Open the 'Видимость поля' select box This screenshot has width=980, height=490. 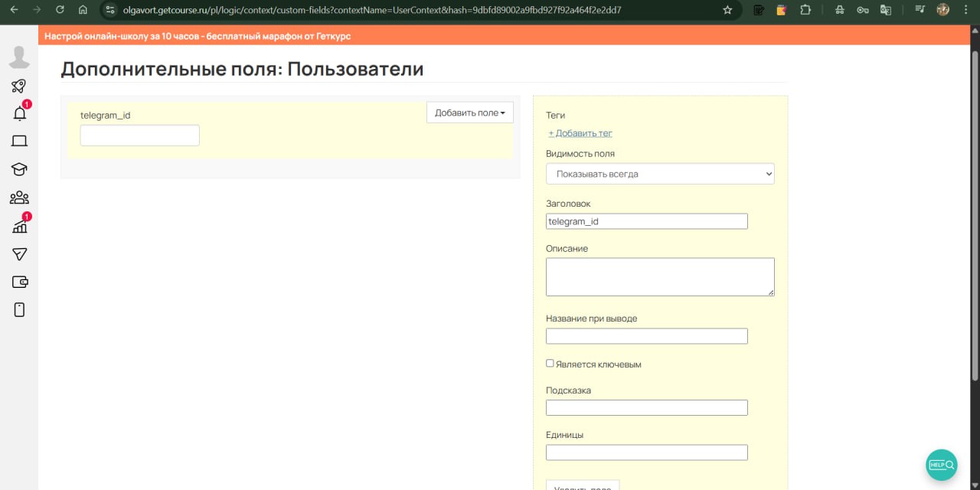point(660,174)
